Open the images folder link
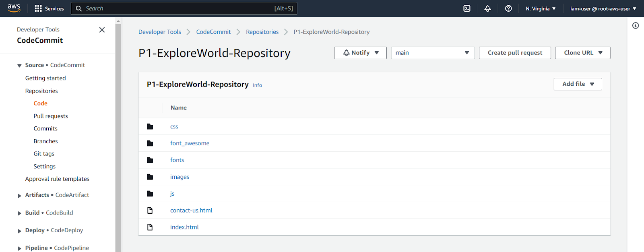644x252 pixels. (x=180, y=177)
